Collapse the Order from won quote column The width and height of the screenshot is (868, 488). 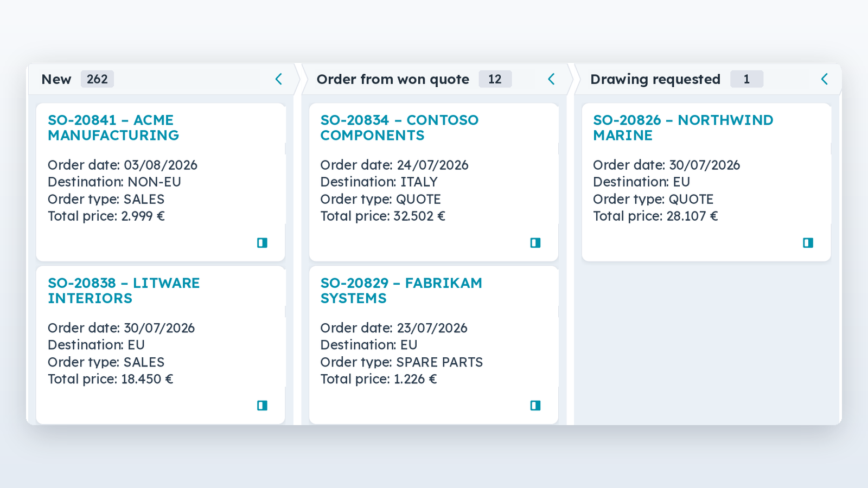pos(551,79)
